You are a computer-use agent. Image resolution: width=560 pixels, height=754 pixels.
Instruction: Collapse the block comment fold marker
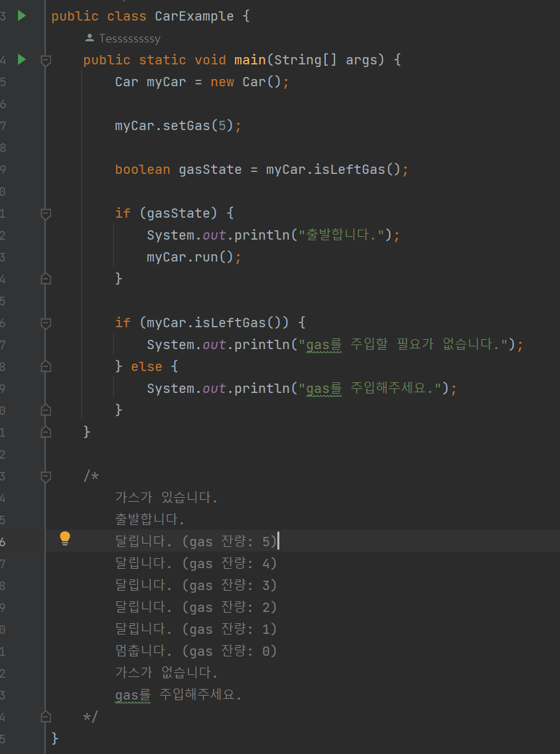click(45, 475)
